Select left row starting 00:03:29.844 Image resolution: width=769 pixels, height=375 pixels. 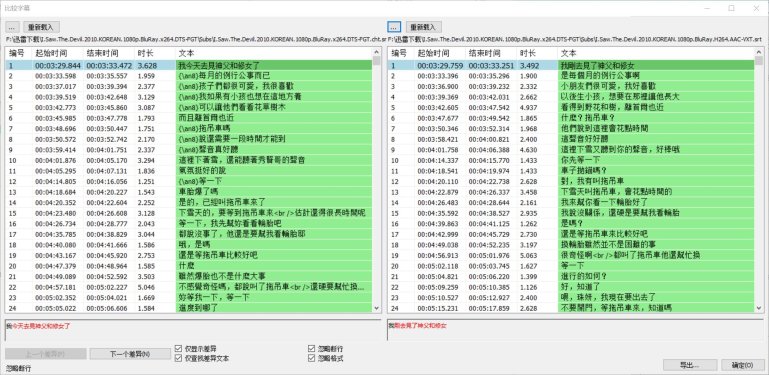189,65
